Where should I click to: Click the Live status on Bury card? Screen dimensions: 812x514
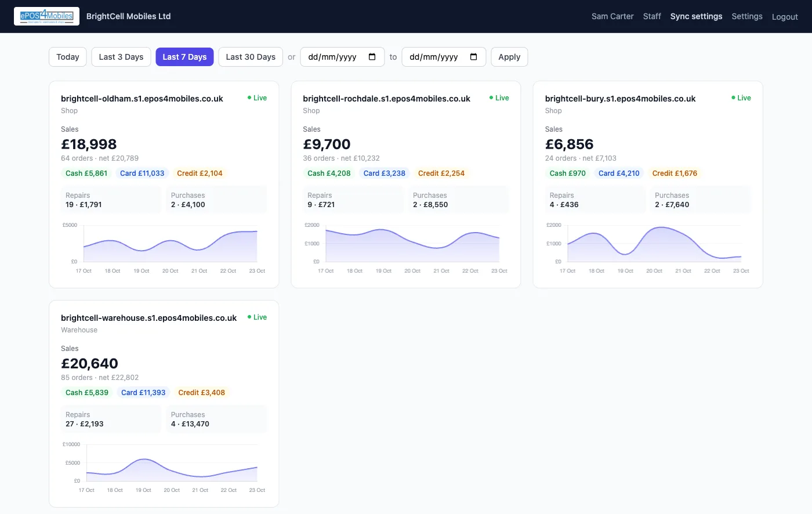(741, 98)
